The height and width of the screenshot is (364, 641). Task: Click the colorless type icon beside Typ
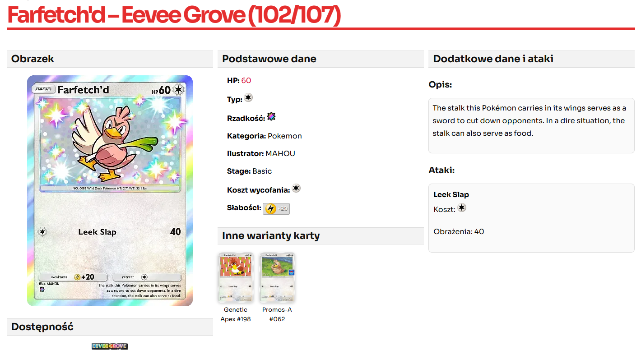click(x=248, y=98)
